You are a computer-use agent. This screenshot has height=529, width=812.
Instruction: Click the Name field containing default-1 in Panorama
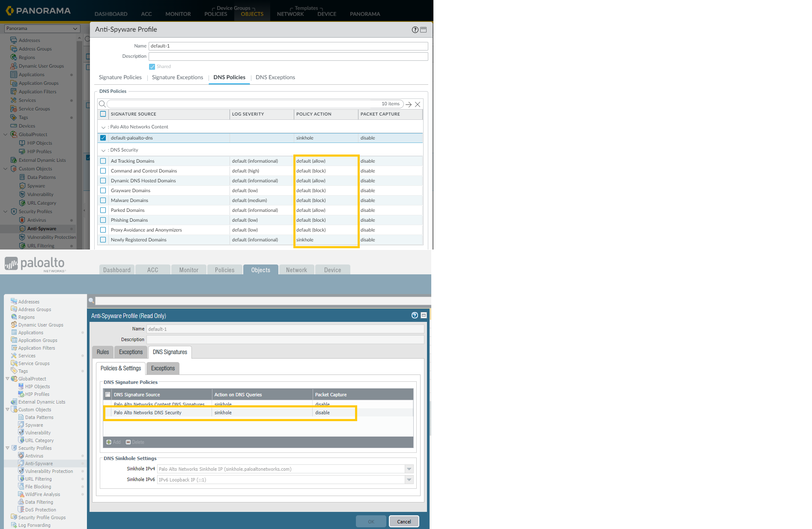[x=288, y=46]
